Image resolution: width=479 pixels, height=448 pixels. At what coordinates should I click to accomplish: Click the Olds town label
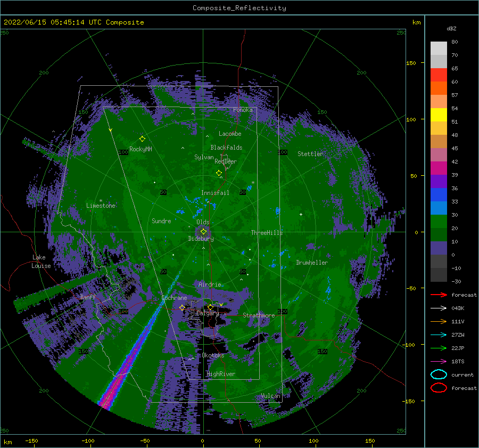[x=203, y=222]
